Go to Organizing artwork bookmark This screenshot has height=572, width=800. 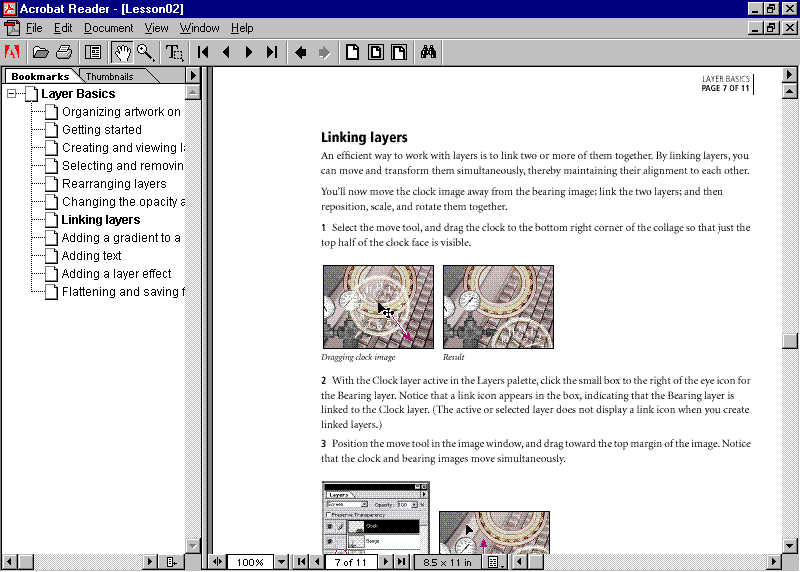point(121,112)
